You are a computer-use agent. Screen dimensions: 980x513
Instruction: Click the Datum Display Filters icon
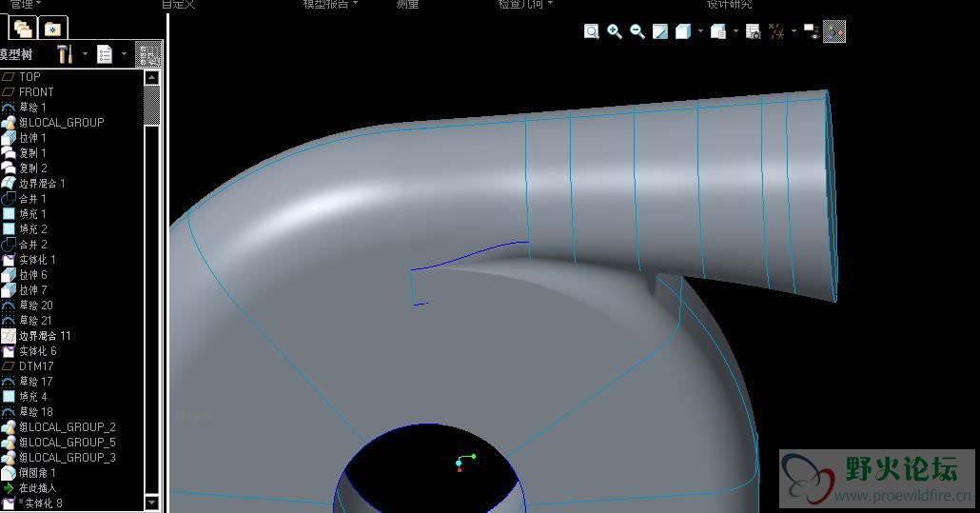click(776, 31)
